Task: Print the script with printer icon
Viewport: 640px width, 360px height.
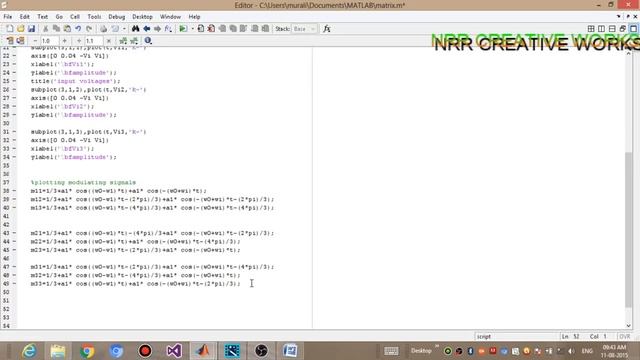Action: 103,29
